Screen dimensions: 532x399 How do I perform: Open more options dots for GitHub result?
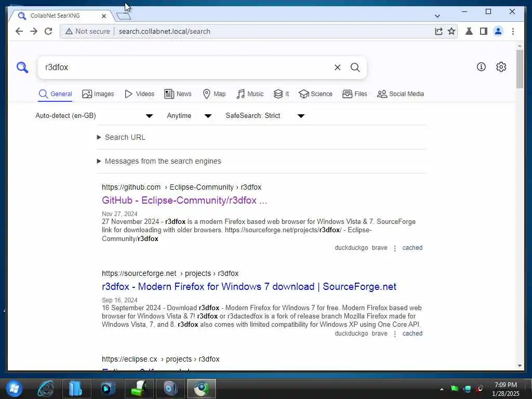click(395, 248)
